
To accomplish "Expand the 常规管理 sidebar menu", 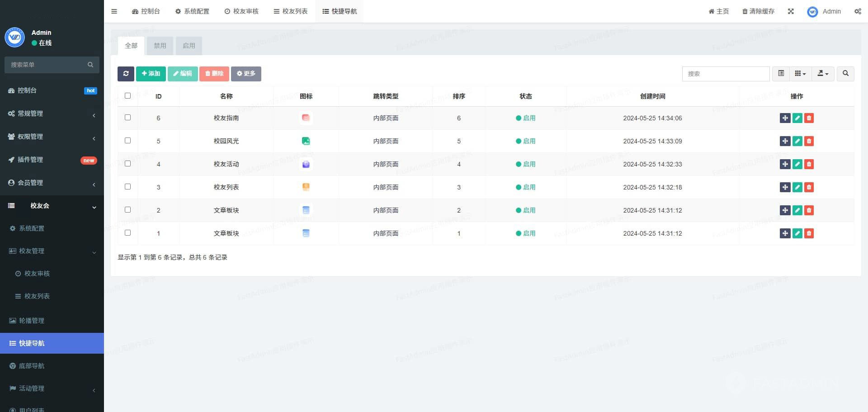I will [52, 114].
